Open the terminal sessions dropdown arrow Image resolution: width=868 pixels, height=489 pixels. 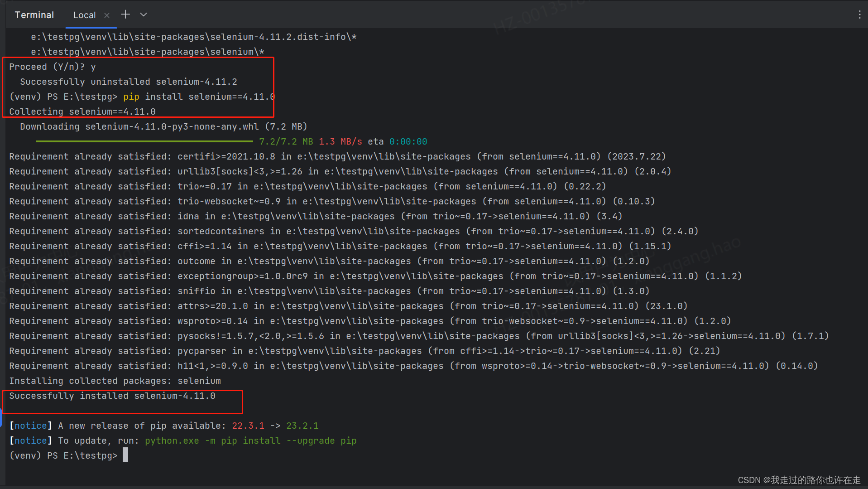tap(144, 15)
